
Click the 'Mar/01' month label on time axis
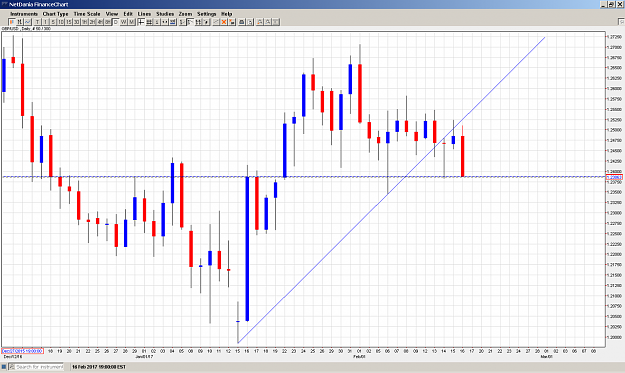(546, 357)
